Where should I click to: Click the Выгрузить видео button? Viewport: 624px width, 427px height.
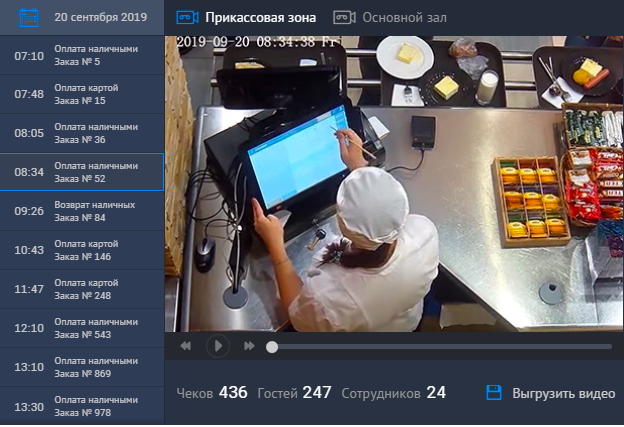coord(563,393)
